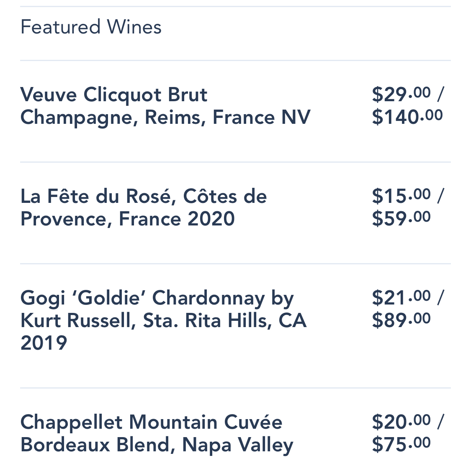The width and height of the screenshot is (471, 476).
Task: Tap the $89.00 bottle price
Action: click(x=401, y=320)
